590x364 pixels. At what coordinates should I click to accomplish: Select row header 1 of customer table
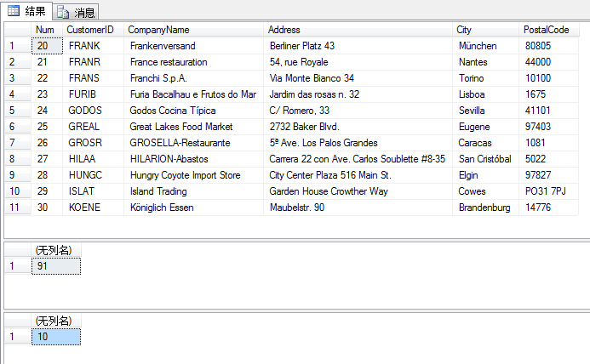tap(18, 46)
